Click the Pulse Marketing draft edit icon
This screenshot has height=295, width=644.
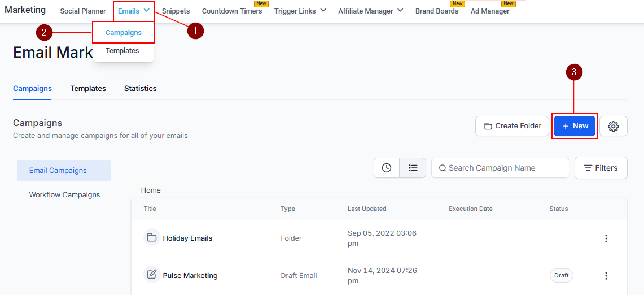click(152, 275)
